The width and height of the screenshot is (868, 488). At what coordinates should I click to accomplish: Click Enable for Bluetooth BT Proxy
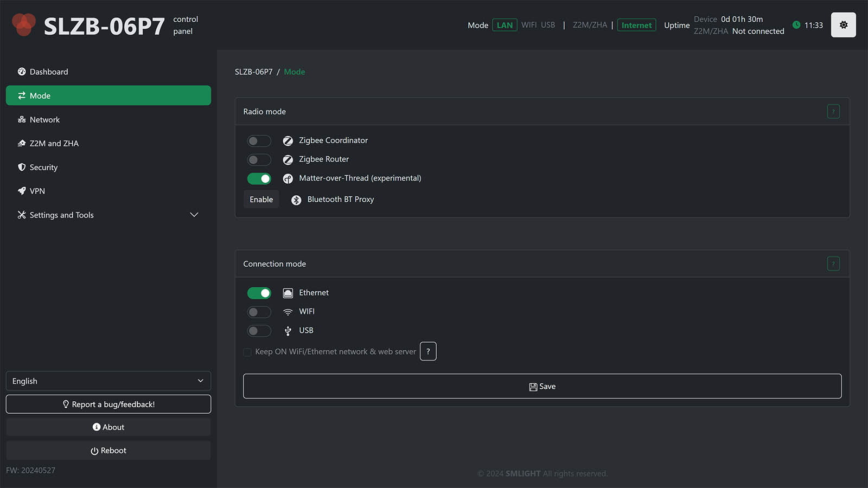coord(261,200)
